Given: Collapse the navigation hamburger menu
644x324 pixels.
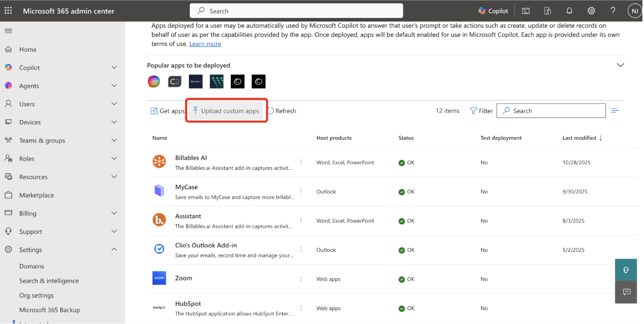Looking at the screenshot, I should click(8, 31).
